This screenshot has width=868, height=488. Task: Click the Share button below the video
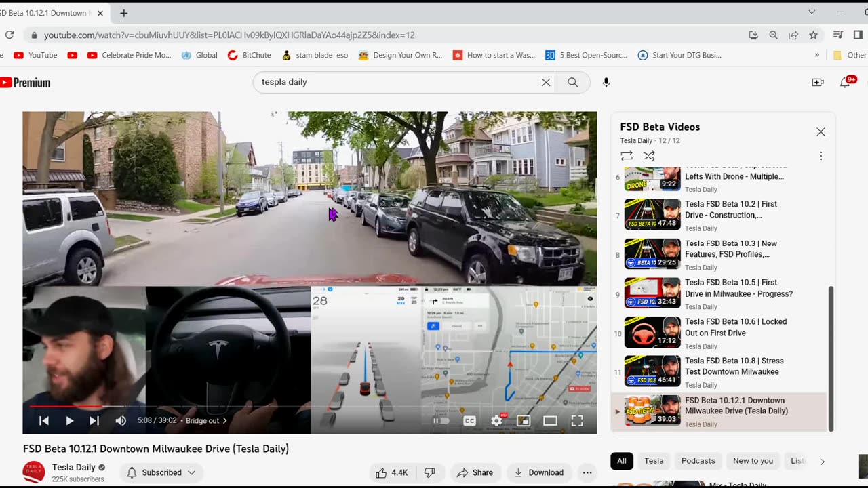[475, 472]
